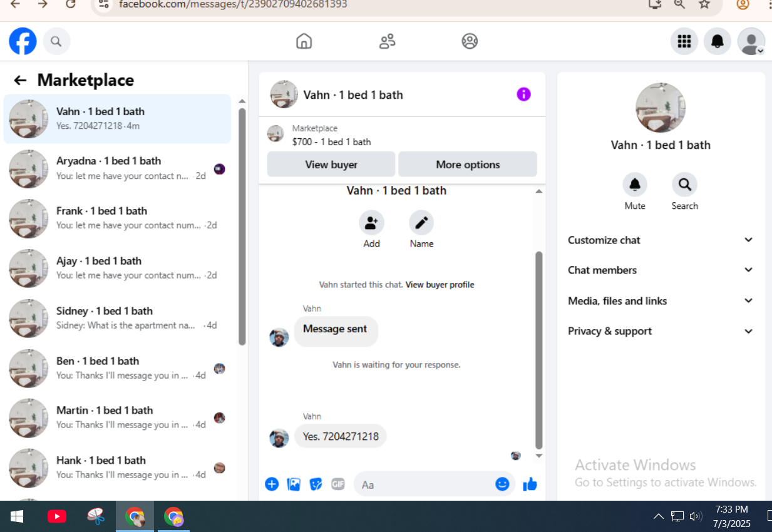Screen dimensions: 772x532
Task: Attach a file with photo icon
Action: tap(294, 484)
